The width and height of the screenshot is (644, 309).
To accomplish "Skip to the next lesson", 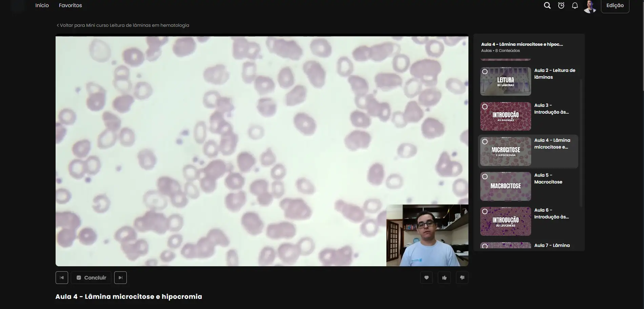I will (x=120, y=278).
